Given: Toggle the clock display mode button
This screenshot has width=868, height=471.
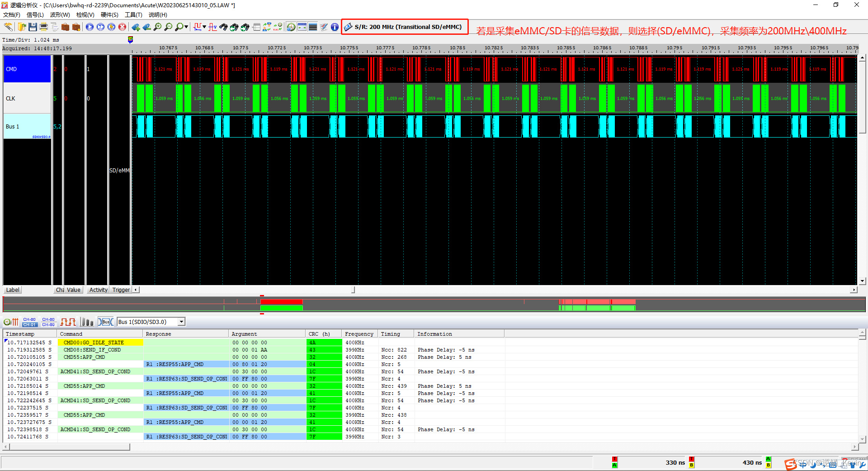Looking at the screenshot, I should tap(291, 27).
